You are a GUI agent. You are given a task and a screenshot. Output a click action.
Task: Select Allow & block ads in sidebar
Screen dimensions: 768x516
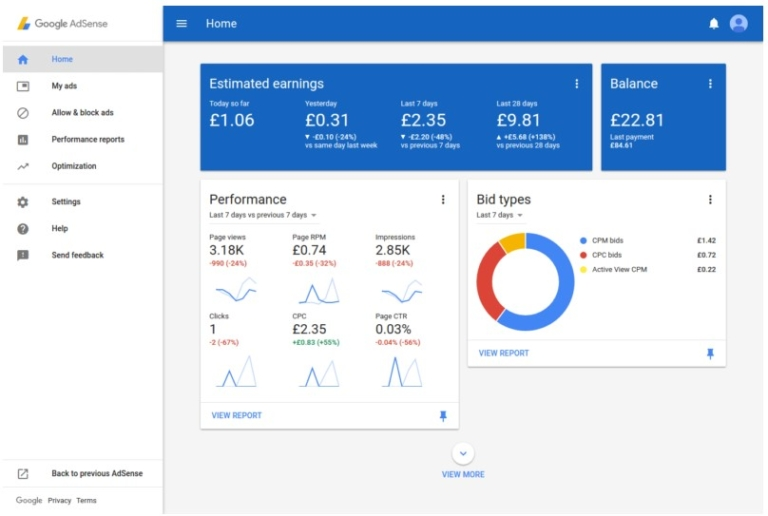click(82, 113)
